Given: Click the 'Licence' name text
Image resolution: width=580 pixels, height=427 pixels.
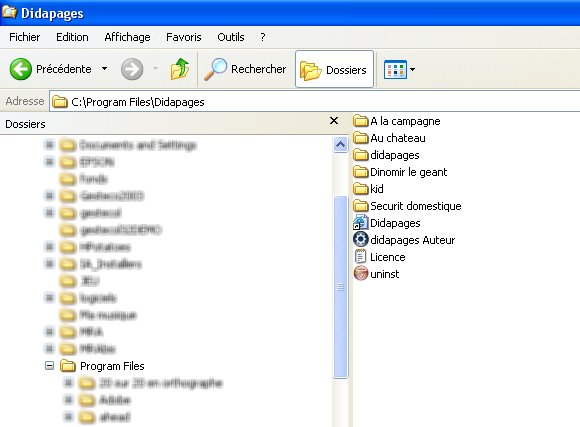Looking at the screenshot, I should (x=388, y=257).
